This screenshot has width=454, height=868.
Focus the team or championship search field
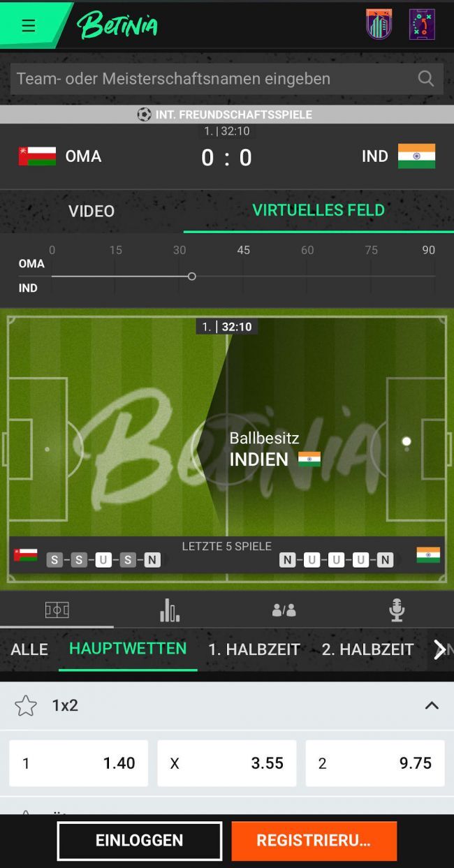point(227,79)
